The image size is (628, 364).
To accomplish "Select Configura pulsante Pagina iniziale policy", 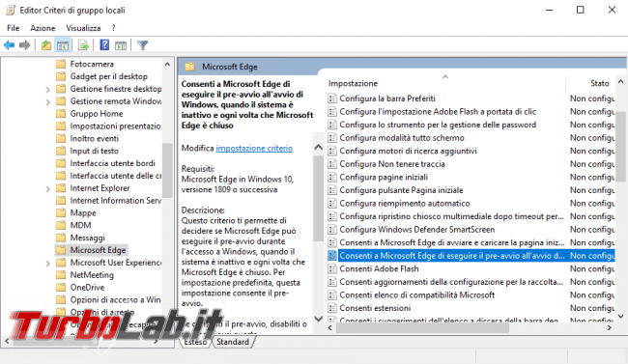I will 401,190.
